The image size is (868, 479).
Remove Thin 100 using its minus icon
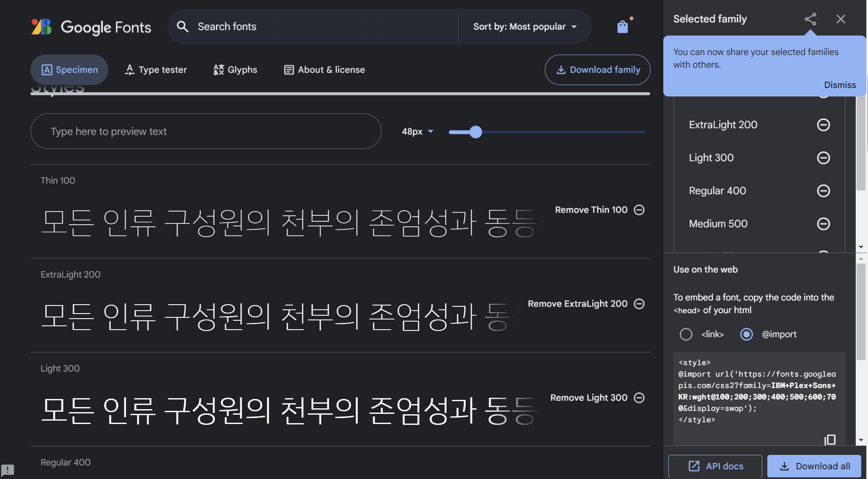click(639, 209)
